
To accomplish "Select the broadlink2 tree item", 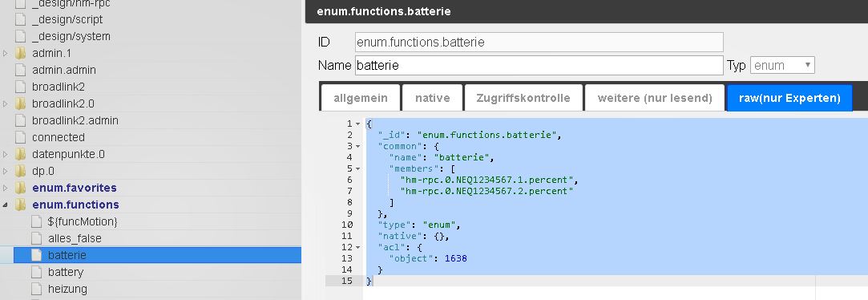I will point(59,87).
